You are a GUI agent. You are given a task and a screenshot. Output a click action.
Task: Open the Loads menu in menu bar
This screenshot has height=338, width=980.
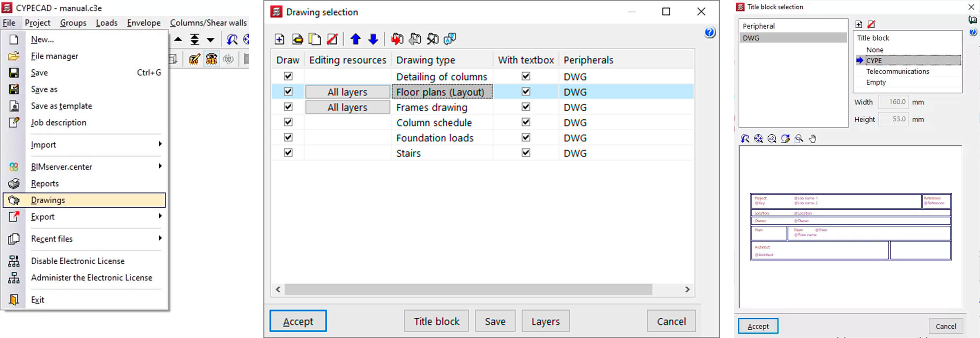[x=107, y=23]
